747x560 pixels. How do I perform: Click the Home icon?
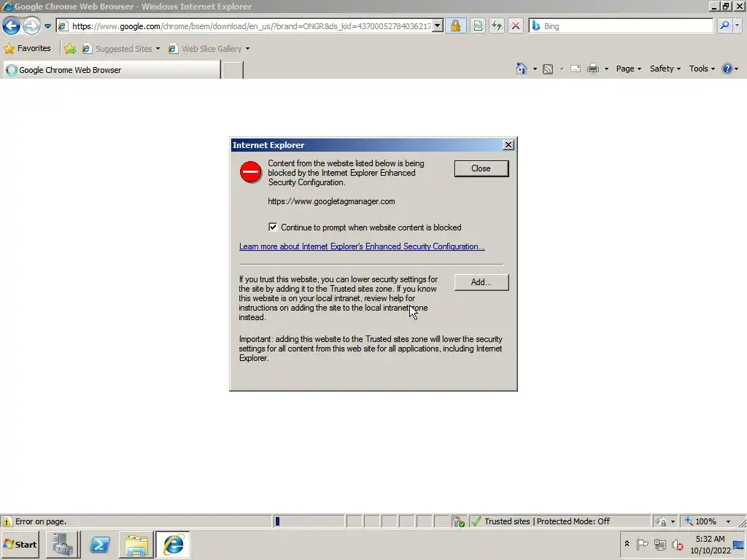coord(521,69)
